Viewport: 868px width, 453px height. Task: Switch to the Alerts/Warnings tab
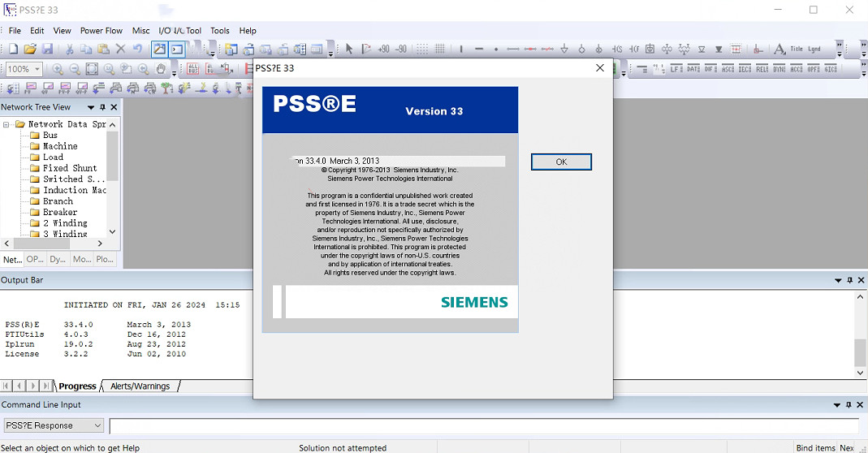pyautogui.click(x=140, y=386)
